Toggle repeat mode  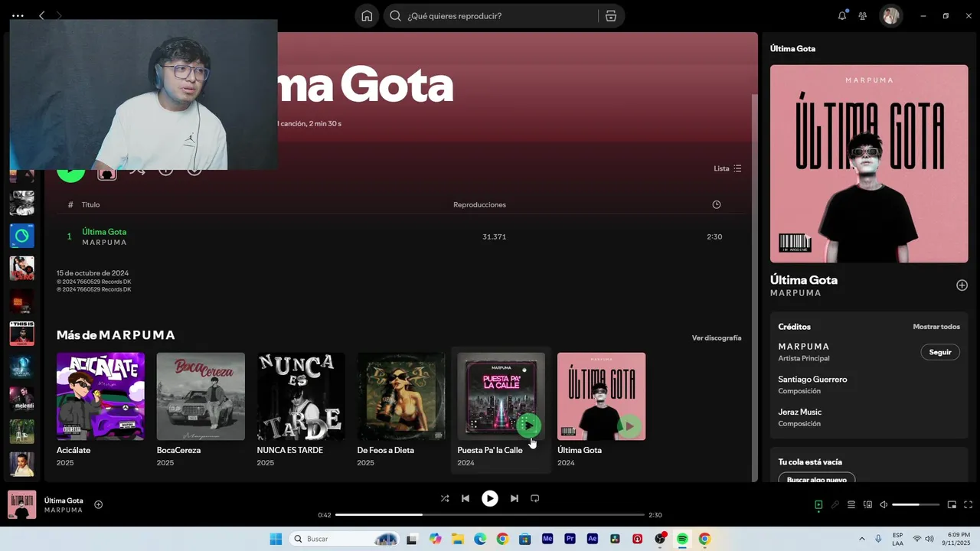tap(535, 498)
